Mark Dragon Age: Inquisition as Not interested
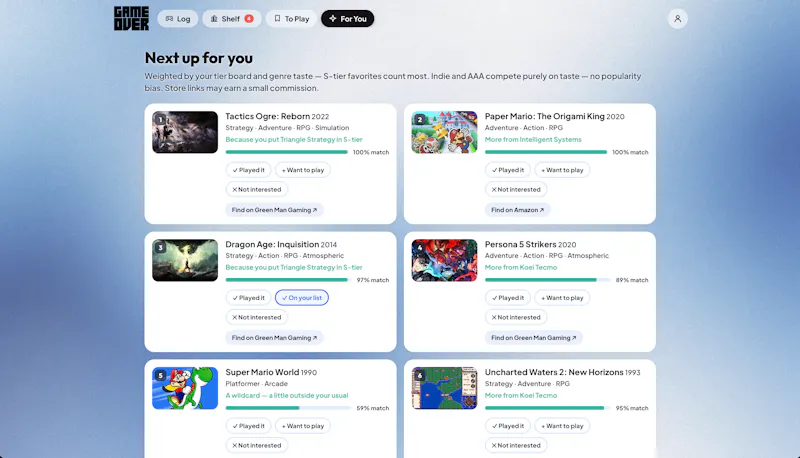 (x=257, y=317)
